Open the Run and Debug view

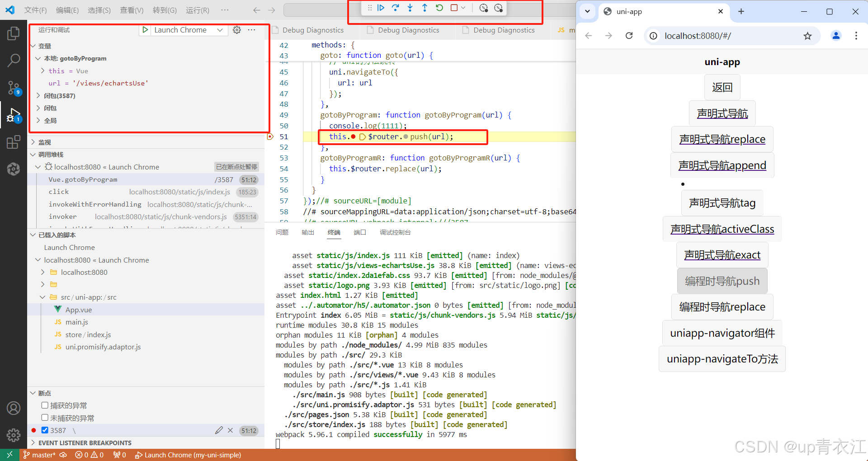pos(14,115)
